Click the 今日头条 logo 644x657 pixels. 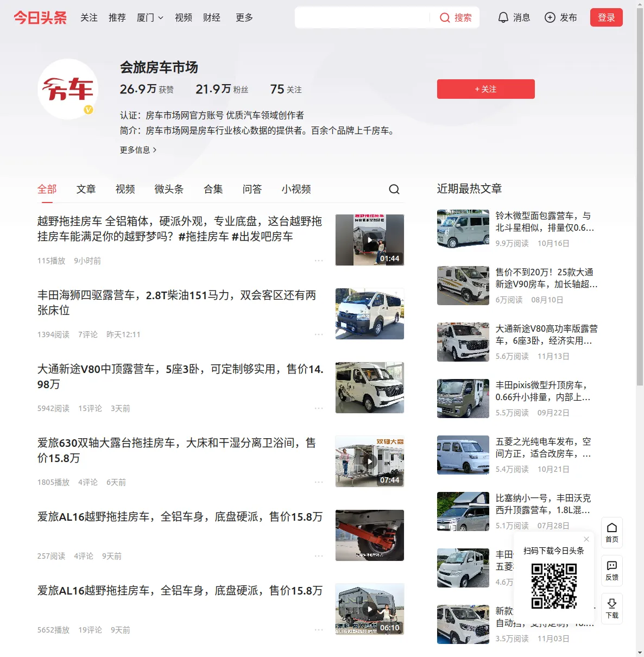40,17
